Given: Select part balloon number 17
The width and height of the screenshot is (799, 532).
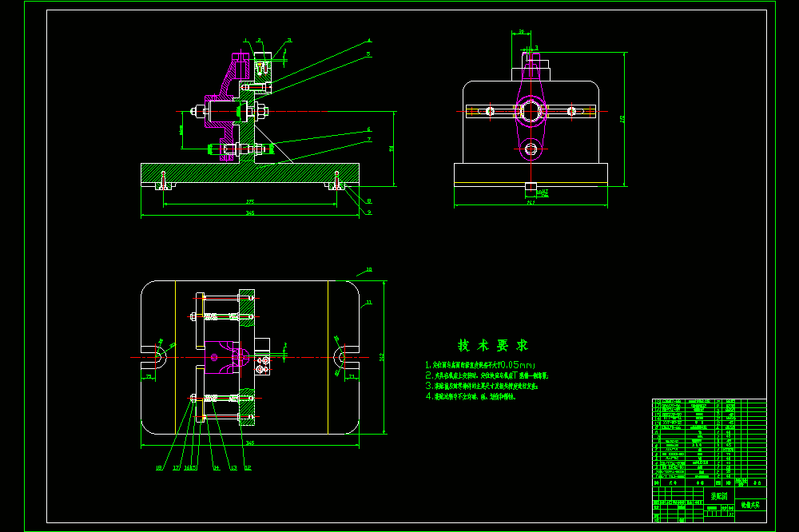Looking at the screenshot, I should click(177, 468).
